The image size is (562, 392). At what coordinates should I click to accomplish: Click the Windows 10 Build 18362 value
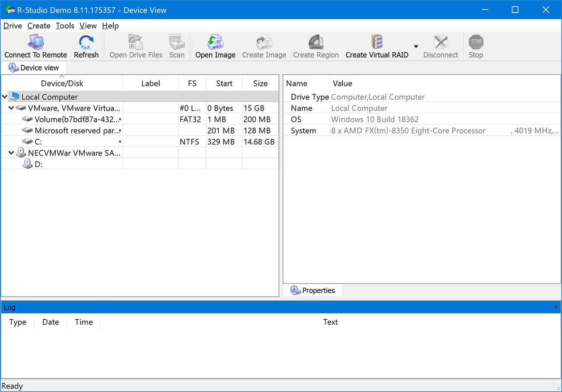pos(375,119)
